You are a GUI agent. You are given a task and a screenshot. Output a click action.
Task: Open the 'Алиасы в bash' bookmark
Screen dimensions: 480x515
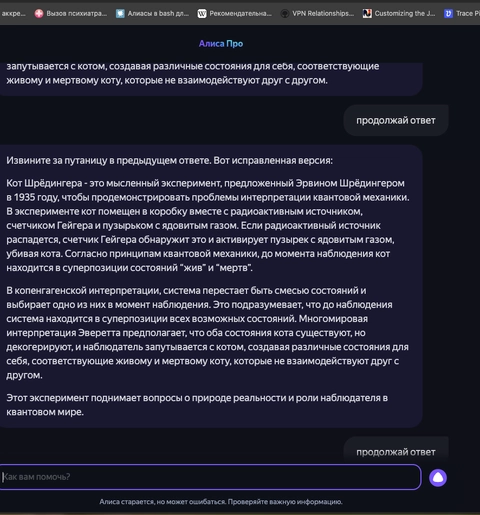tap(152, 13)
